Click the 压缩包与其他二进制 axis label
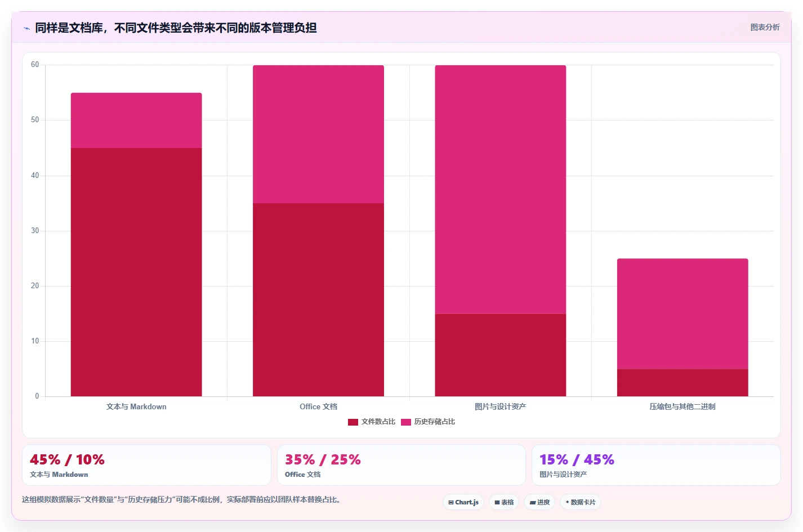The image size is (803, 532). [x=682, y=406]
